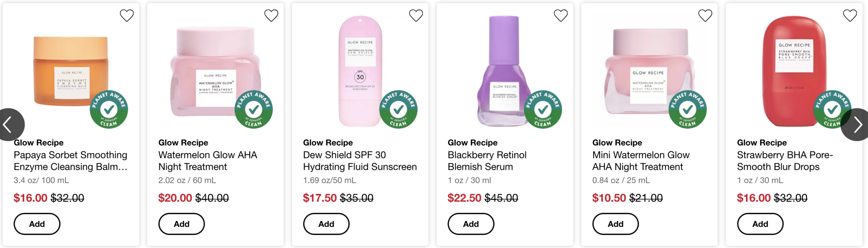Toggle heart on Watermelon Glow AHA Night Treatment
The image size is (868, 248).
[271, 16]
